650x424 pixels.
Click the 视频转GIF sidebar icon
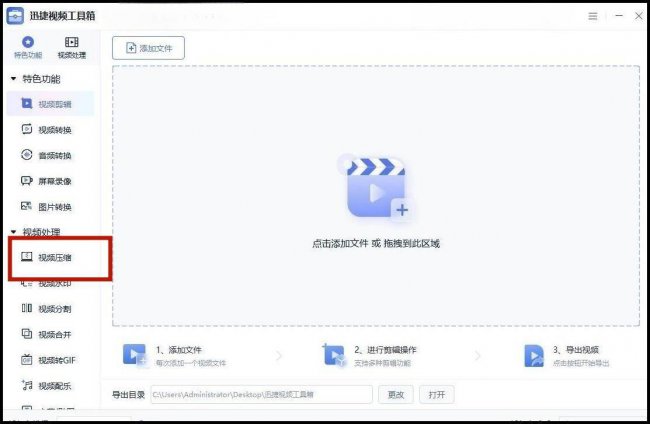pos(27,359)
